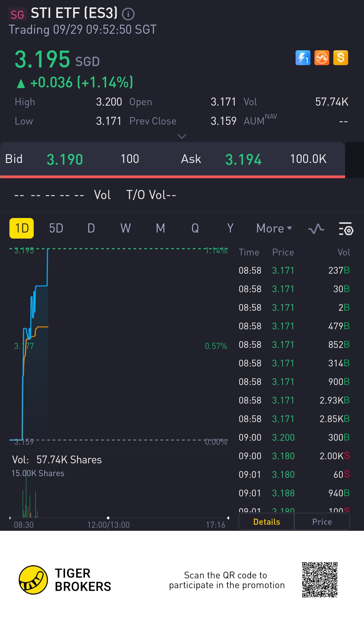Show the yearly Y chart
Screen dimensions: 364x629
(230, 228)
